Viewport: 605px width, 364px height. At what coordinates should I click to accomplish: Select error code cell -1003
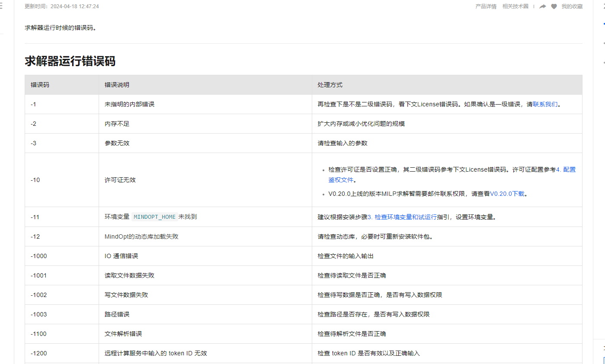62,314
